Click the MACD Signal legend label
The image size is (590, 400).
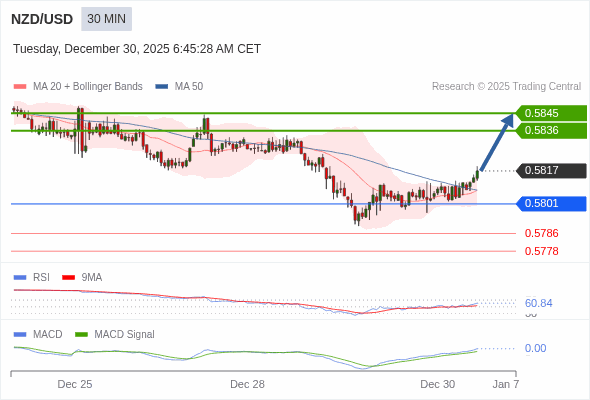pos(125,335)
